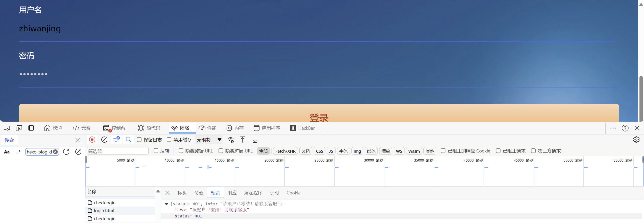This screenshot has width=644, height=223.
Task: Filter requests by WS
Action: pyautogui.click(x=399, y=151)
